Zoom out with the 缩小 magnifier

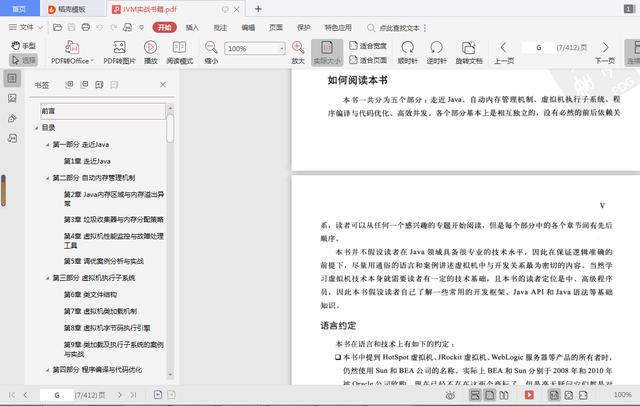pos(211,52)
